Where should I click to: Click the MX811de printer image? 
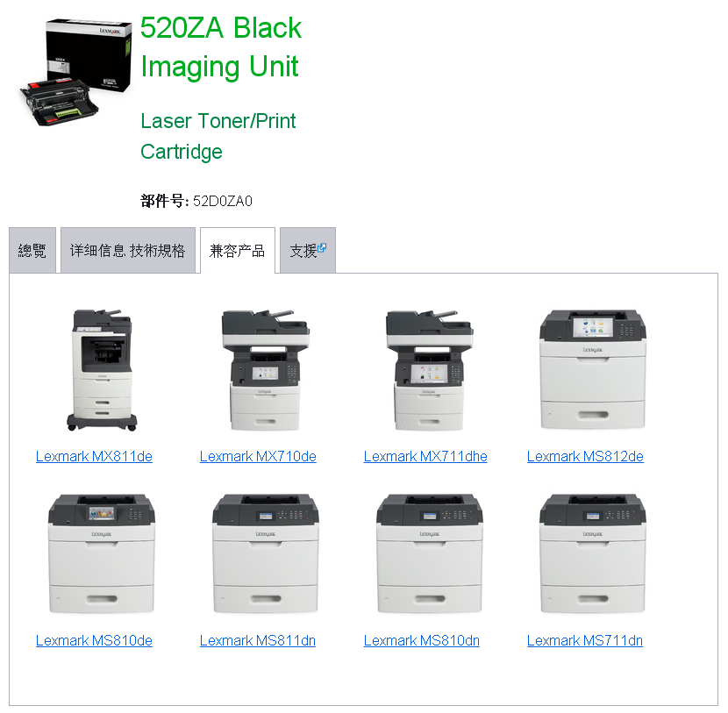102,370
